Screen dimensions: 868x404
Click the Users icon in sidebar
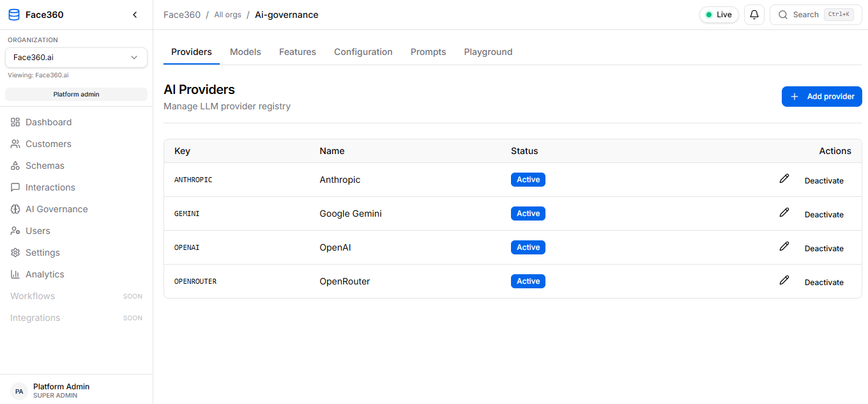[x=15, y=231]
